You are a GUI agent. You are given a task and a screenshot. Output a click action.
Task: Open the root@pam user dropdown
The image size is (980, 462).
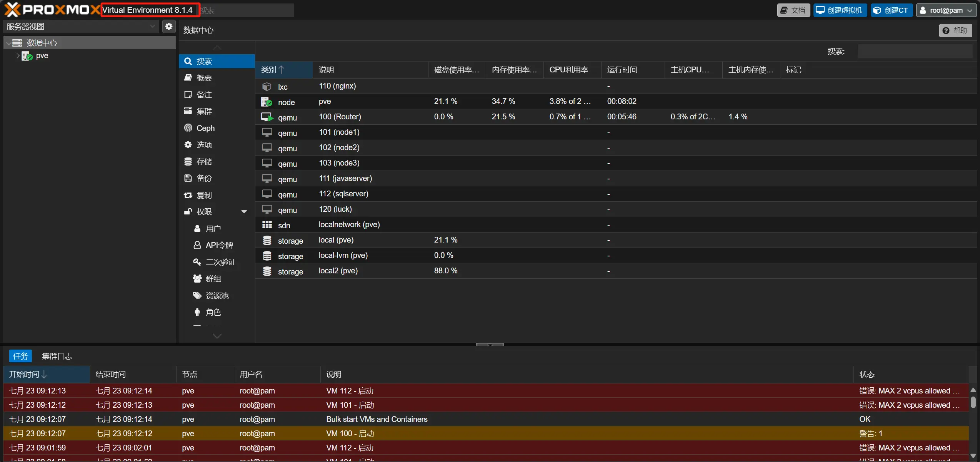(x=946, y=10)
